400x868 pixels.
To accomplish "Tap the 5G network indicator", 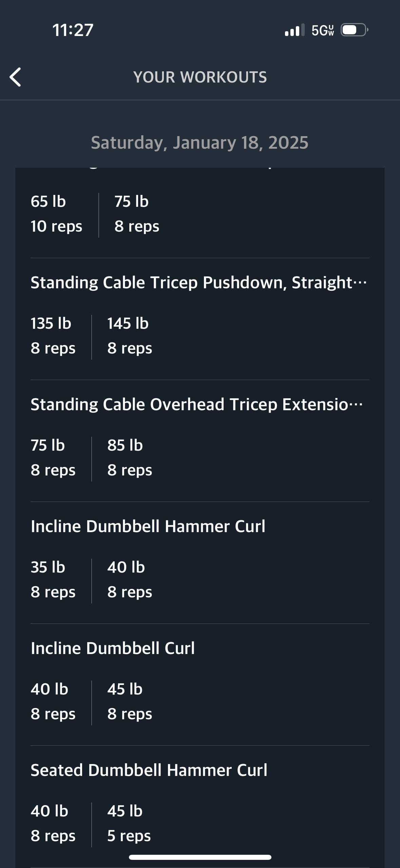I will [x=323, y=30].
